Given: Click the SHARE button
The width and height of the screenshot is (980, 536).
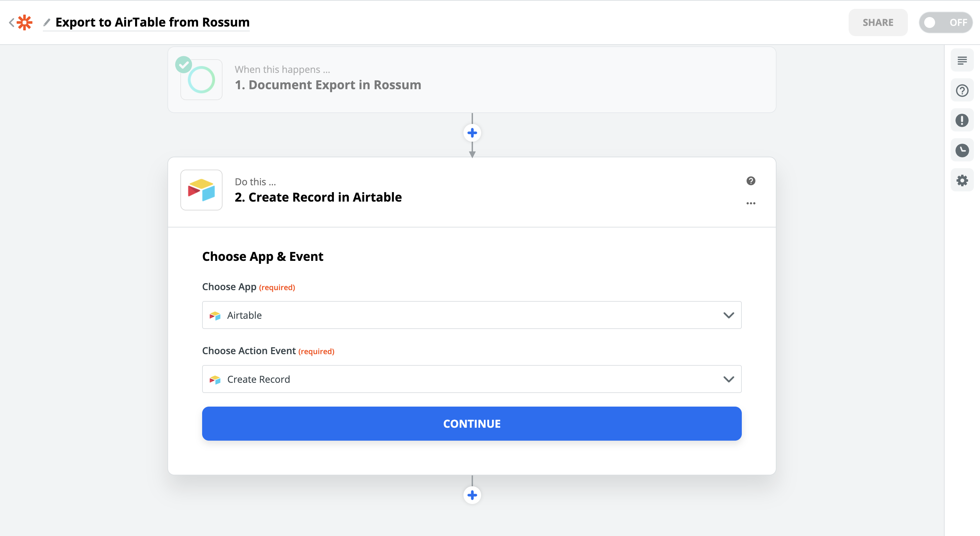Looking at the screenshot, I should click(878, 22).
